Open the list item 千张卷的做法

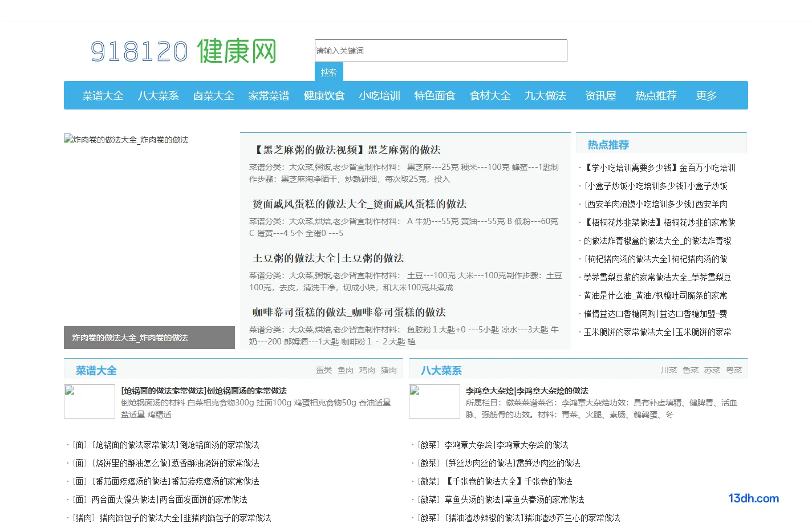[x=509, y=481]
